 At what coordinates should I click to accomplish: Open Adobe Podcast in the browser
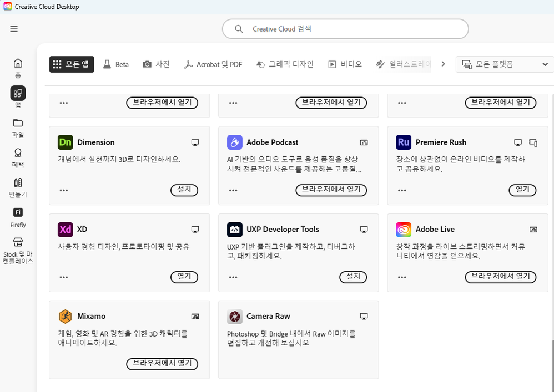tap(331, 190)
